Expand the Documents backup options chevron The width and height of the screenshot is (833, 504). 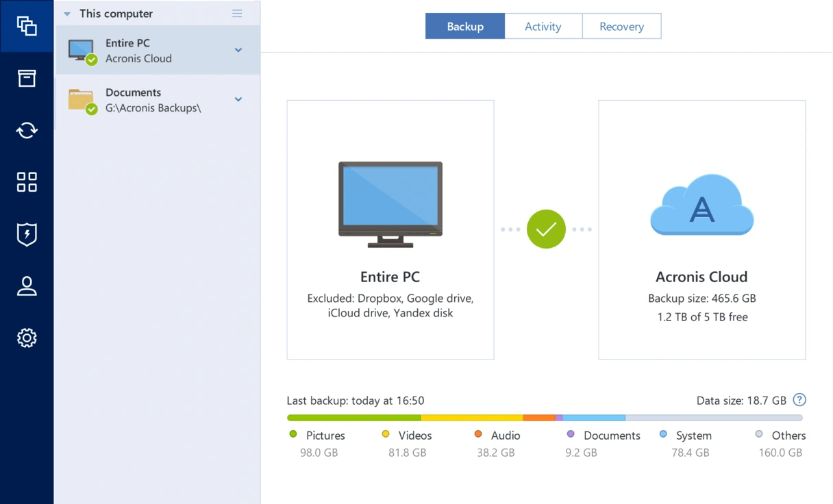238,99
